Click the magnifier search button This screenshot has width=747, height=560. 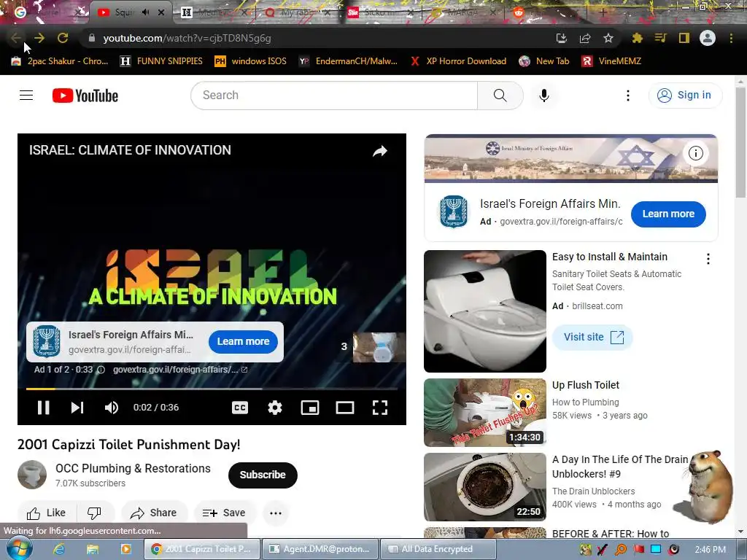coord(500,96)
